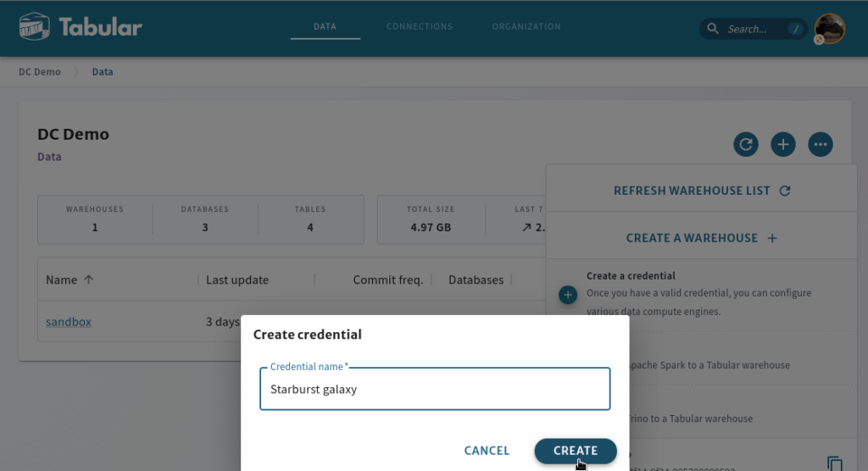The image size is (868, 471).
Task: Click Refresh Warehouse List menu item
Action: (701, 191)
